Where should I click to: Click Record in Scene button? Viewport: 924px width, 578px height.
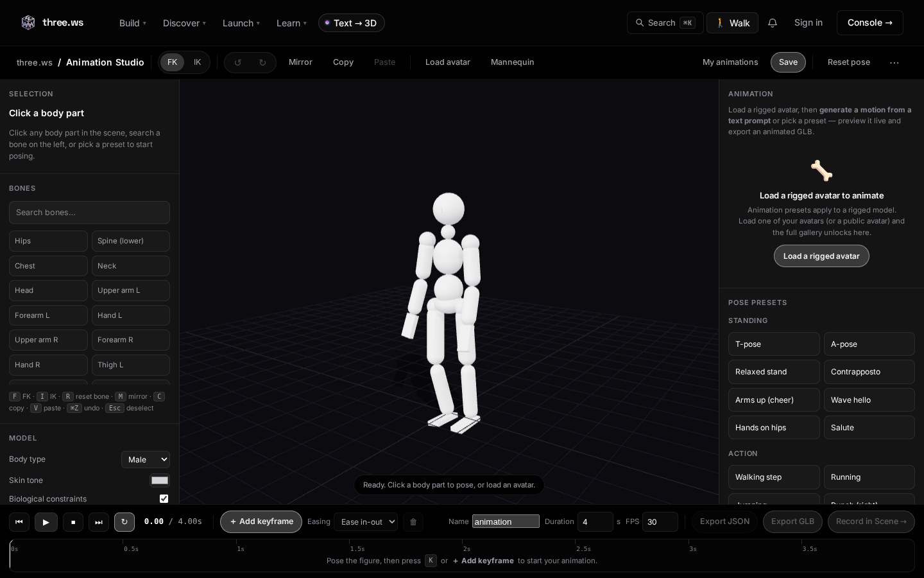(x=871, y=522)
